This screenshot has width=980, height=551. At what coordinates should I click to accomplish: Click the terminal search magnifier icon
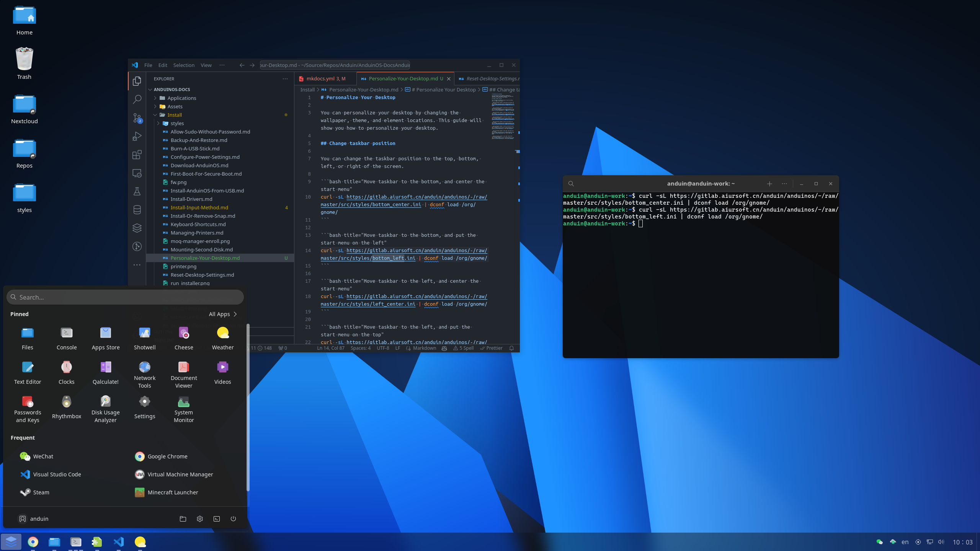tap(571, 184)
